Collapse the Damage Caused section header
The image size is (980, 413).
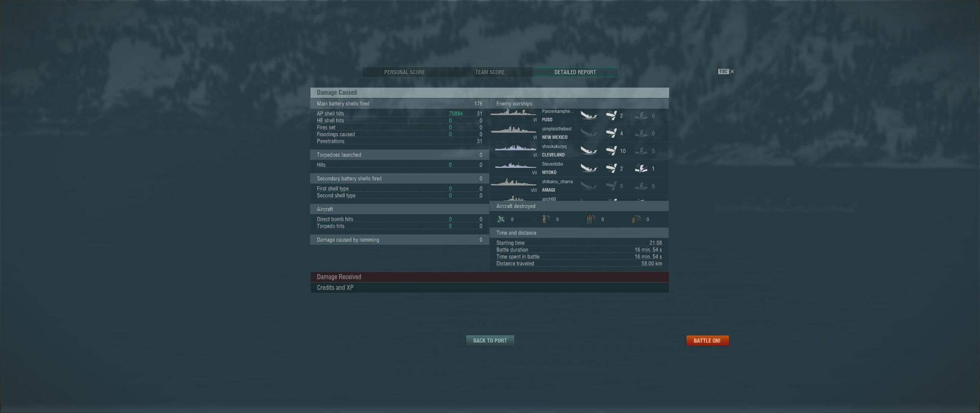(489, 93)
